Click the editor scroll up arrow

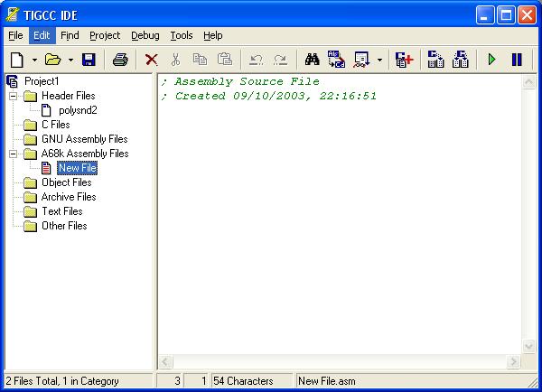tap(528, 82)
